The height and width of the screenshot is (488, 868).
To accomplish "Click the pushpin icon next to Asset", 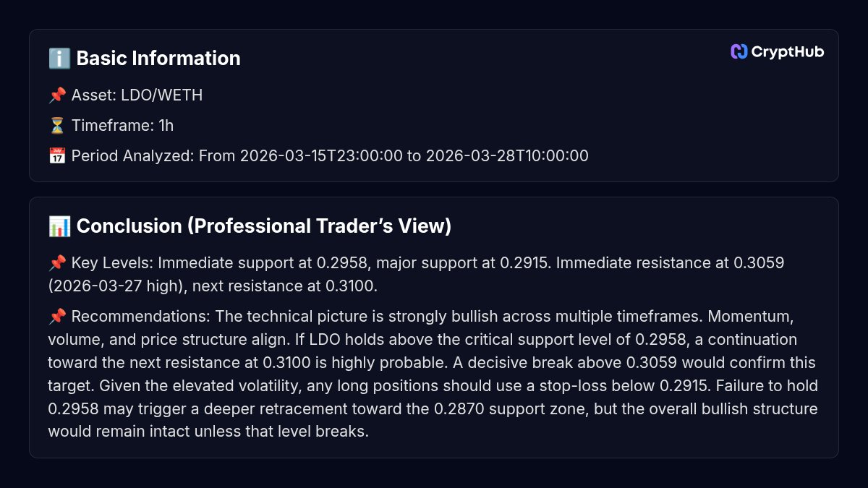I will [x=57, y=95].
